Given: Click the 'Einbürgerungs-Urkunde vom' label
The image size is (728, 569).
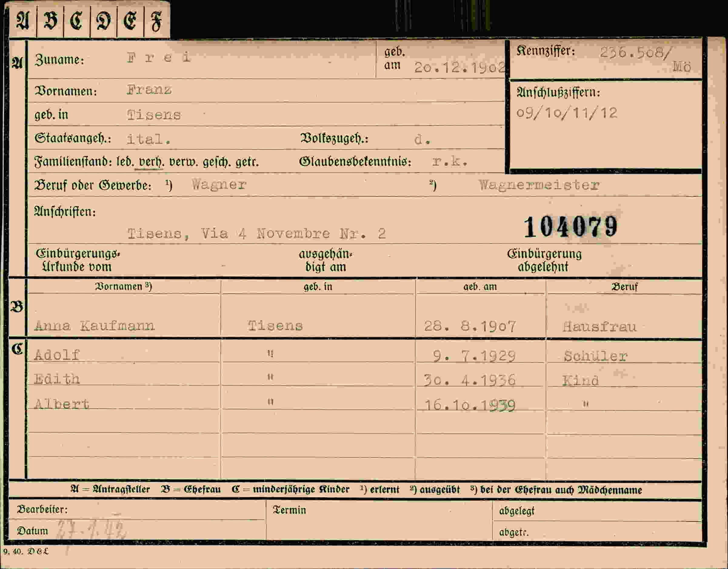Looking at the screenshot, I should (78, 260).
